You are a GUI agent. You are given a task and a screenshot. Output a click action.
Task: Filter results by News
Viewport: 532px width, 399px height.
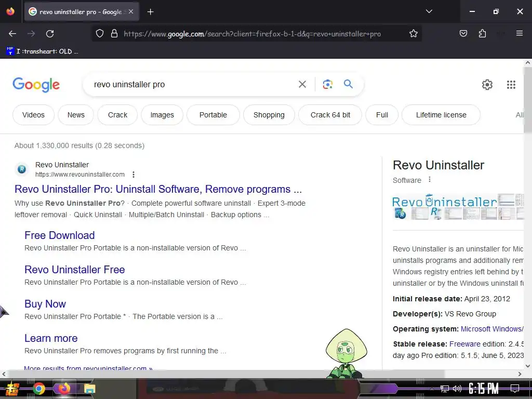(x=76, y=115)
